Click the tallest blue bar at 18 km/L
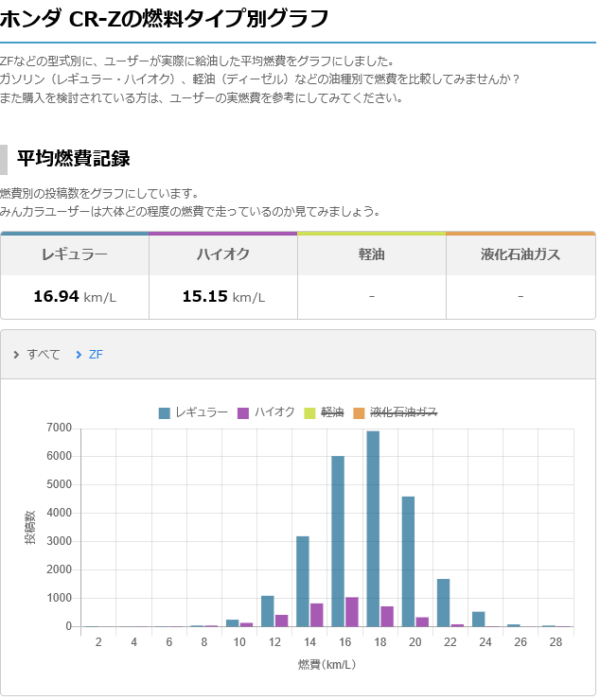Screen dimensions: 600x700 pos(373,530)
